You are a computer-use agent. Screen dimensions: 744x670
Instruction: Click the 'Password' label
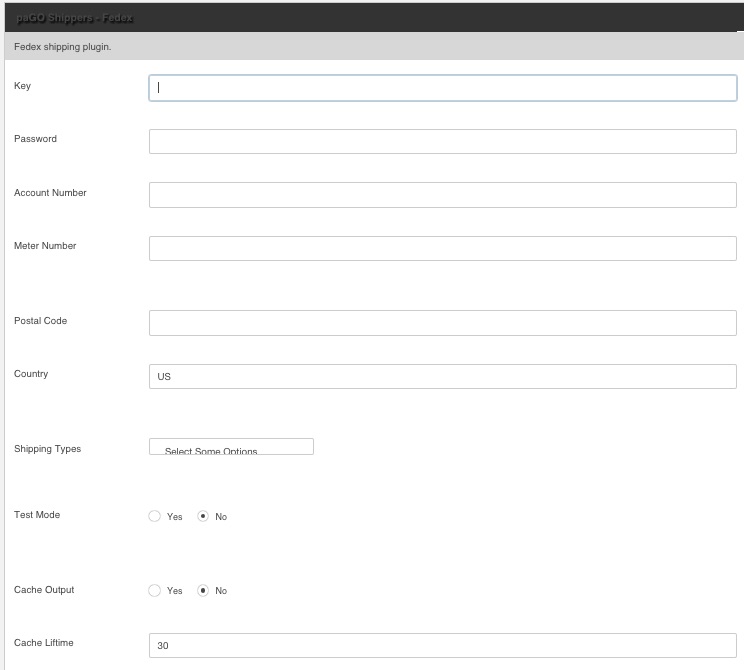pos(36,139)
